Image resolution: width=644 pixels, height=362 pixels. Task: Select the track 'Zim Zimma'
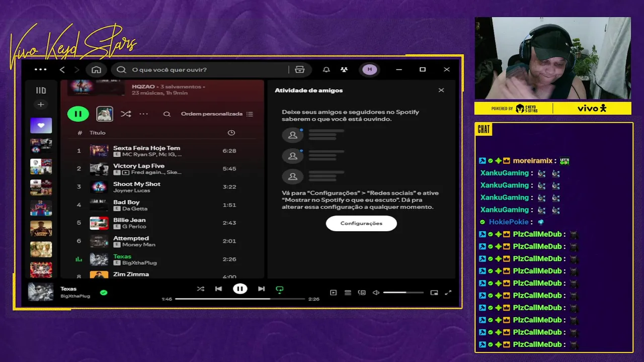pos(131,275)
